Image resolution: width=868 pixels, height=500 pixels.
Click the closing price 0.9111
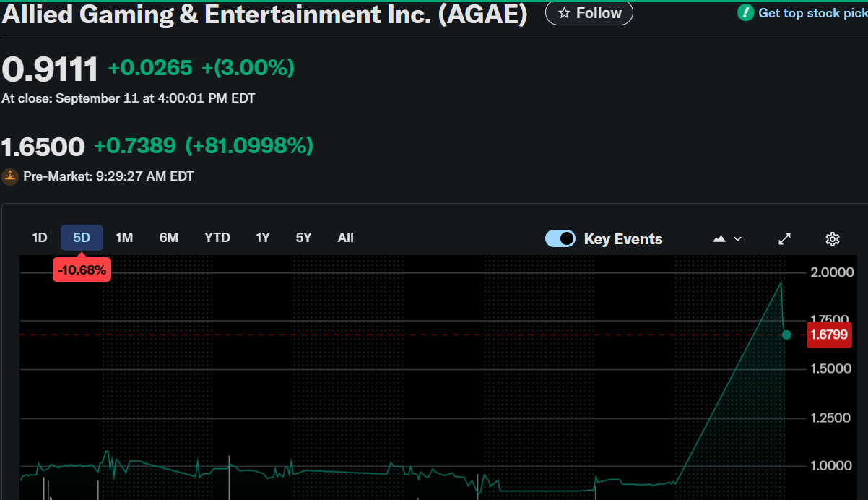[50, 69]
